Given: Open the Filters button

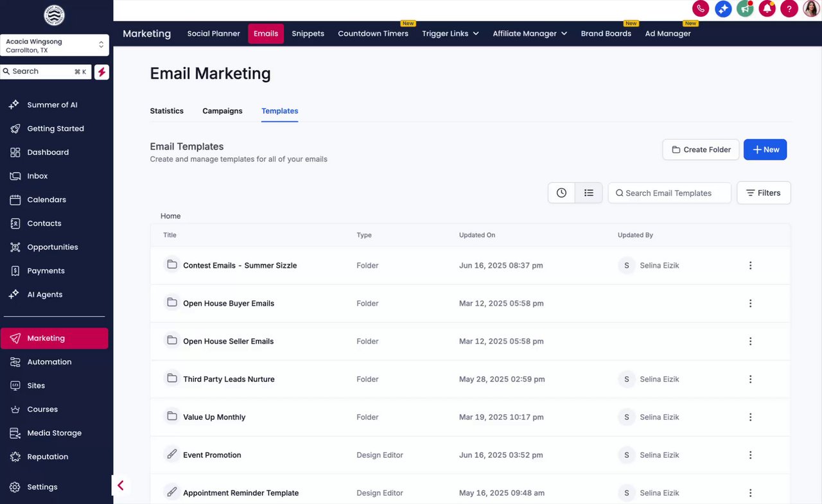Looking at the screenshot, I should pos(764,193).
